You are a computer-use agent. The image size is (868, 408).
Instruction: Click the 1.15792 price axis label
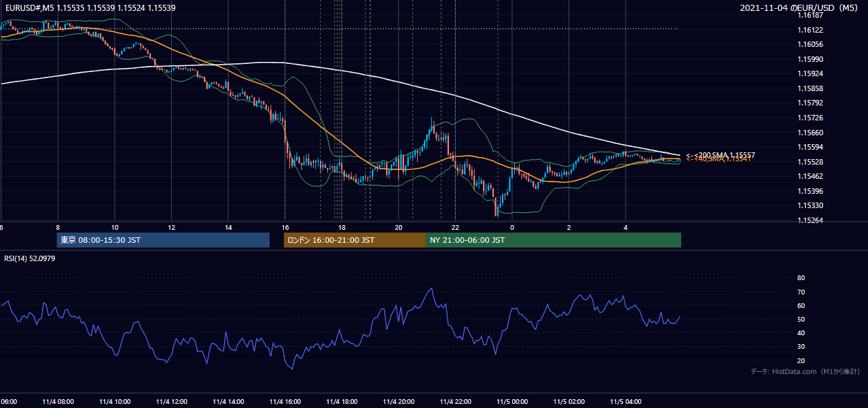tap(810, 103)
